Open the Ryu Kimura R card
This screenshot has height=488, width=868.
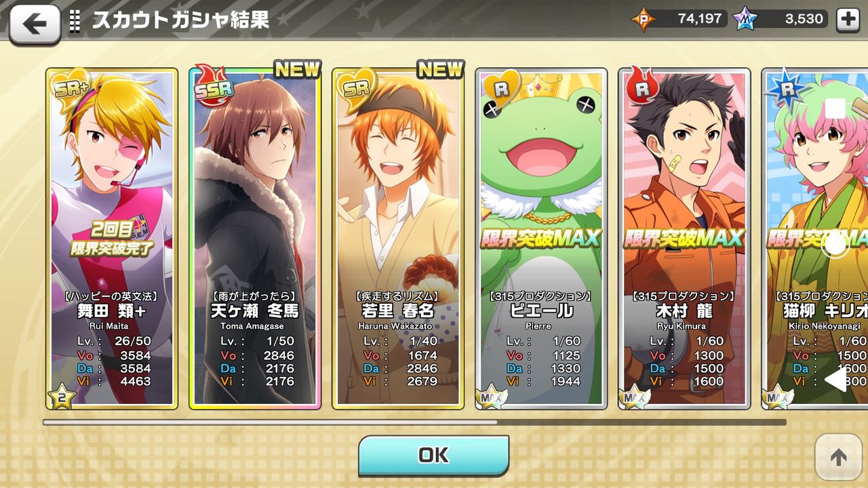pos(684,239)
